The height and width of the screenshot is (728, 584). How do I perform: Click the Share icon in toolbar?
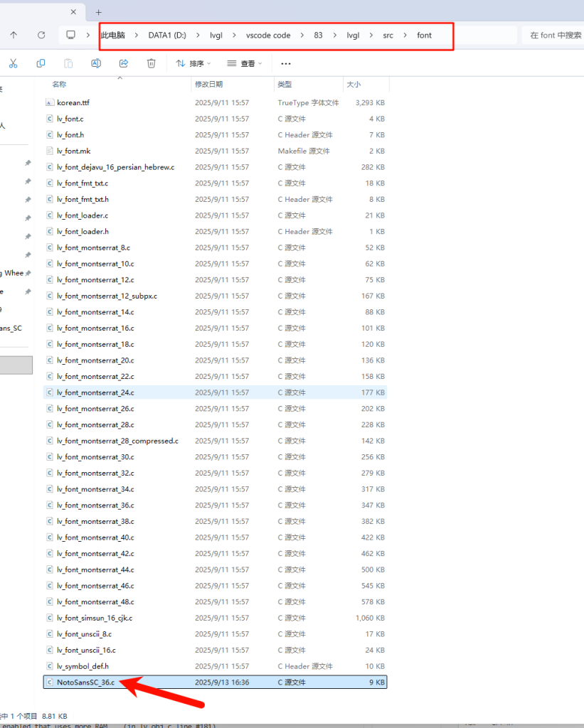[x=124, y=63]
